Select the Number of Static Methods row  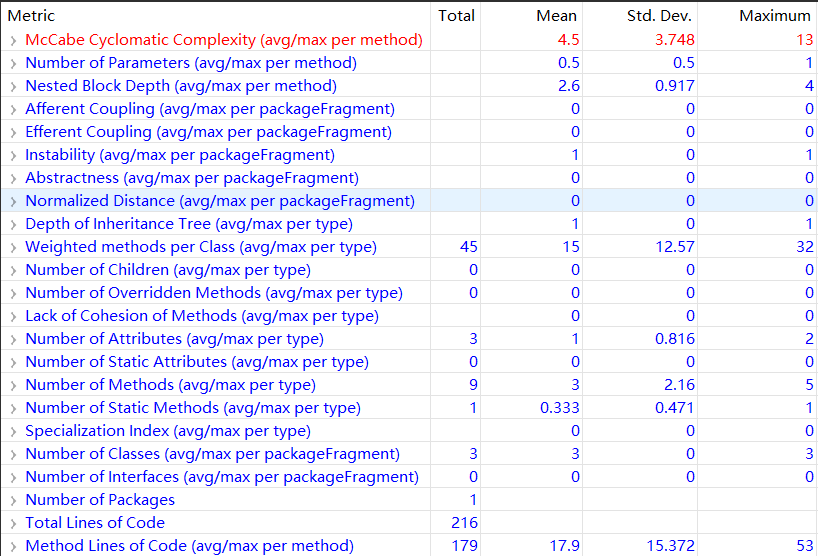192,408
